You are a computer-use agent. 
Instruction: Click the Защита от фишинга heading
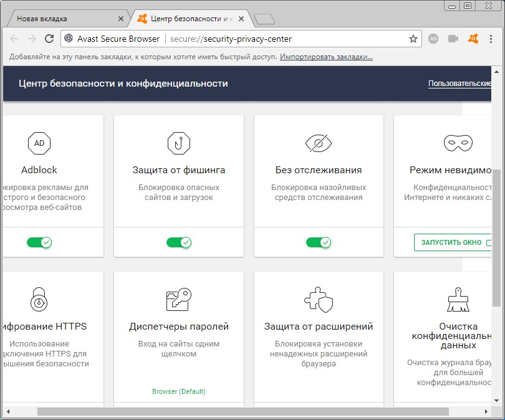pyautogui.click(x=179, y=170)
